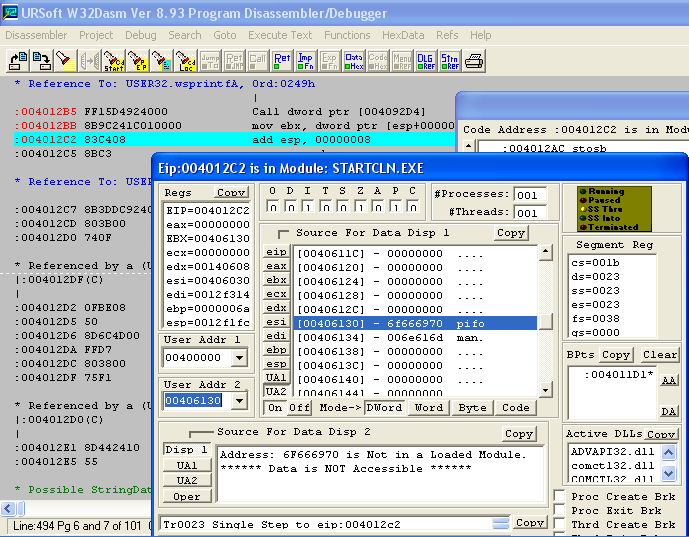Toggle the O overflow flag box

pos(272,207)
